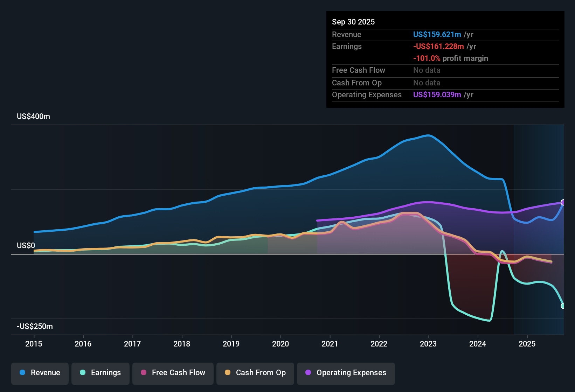Image resolution: width=575 pixels, height=392 pixels.
Task: Click the 2025 axis label
Action: pyautogui.click(x=528, y=344)
